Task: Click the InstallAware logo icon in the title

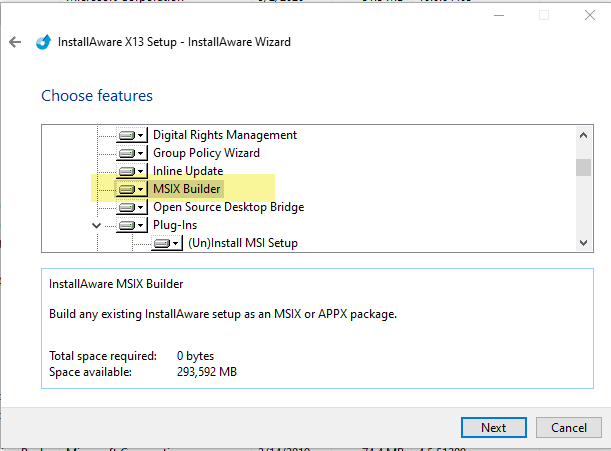Action: (x=43, y=42)
